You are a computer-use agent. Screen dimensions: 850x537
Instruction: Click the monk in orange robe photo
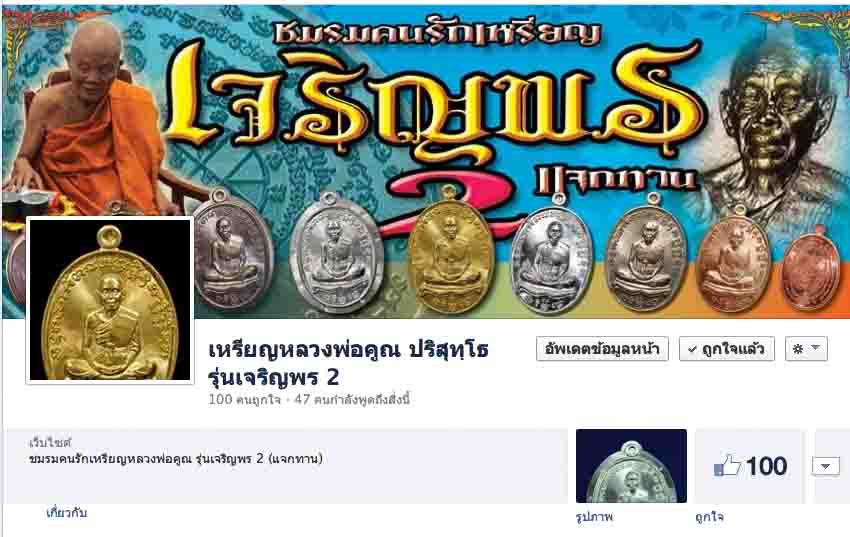pyautogui.click(x=92, y=119)
